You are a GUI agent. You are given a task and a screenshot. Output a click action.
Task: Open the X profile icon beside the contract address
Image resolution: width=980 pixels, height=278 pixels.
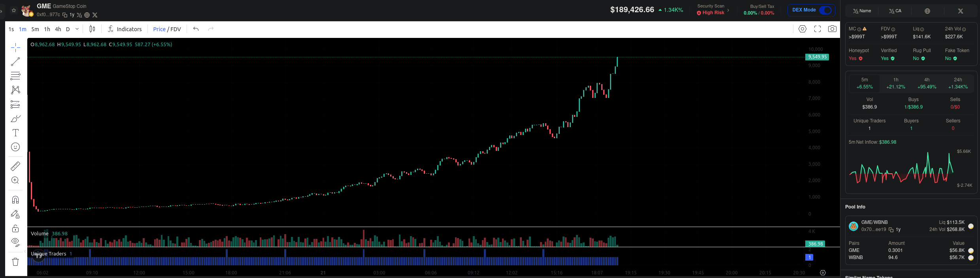coord(95,15)
